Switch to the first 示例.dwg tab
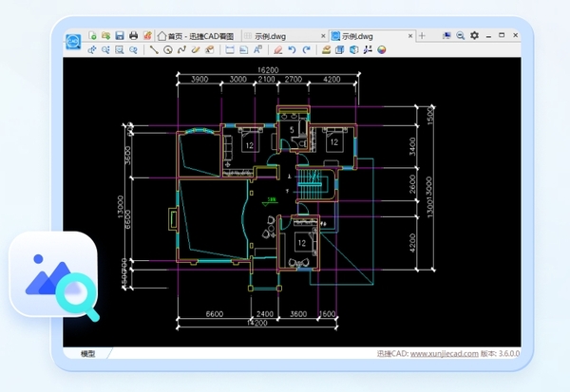 (266, 36)
